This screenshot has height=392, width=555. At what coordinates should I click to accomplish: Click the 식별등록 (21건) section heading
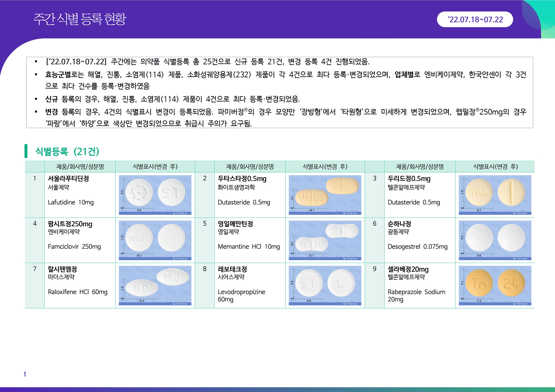point(67,151)
